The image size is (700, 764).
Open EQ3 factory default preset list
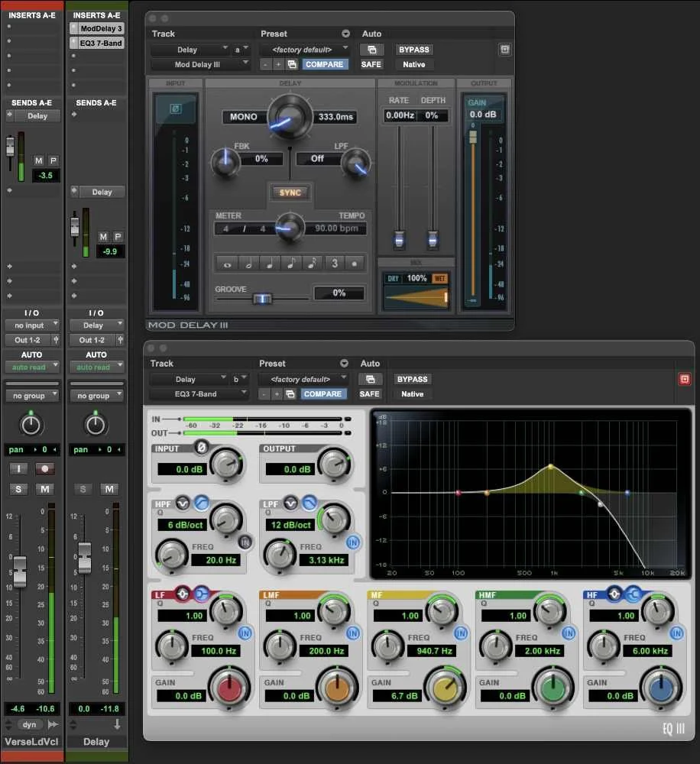pyautogui.click(x=303, y=379)
